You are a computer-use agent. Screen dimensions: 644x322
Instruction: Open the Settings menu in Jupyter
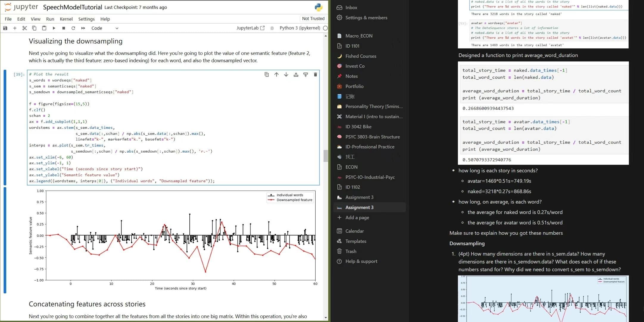(86, 19)
